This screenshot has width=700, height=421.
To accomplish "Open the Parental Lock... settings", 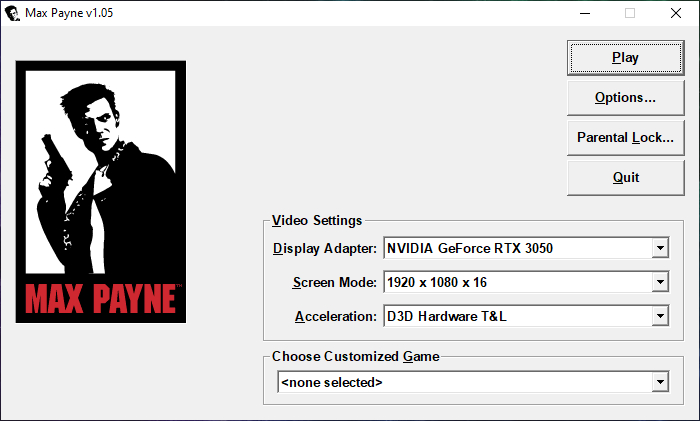I will (x=625, y=138).
